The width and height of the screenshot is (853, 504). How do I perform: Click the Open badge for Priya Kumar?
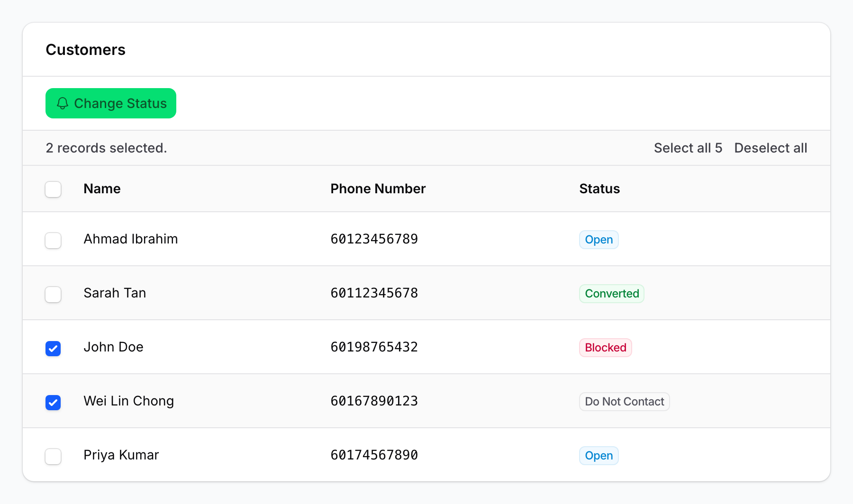point(599,455)
